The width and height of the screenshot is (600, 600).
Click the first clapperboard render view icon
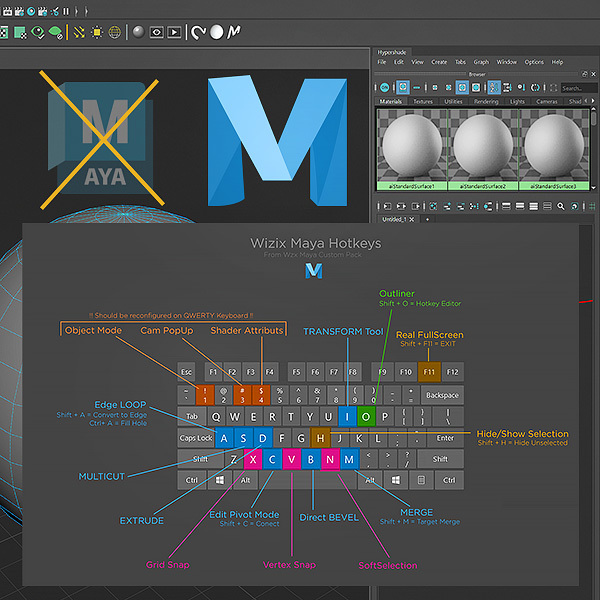coord(7,11)
